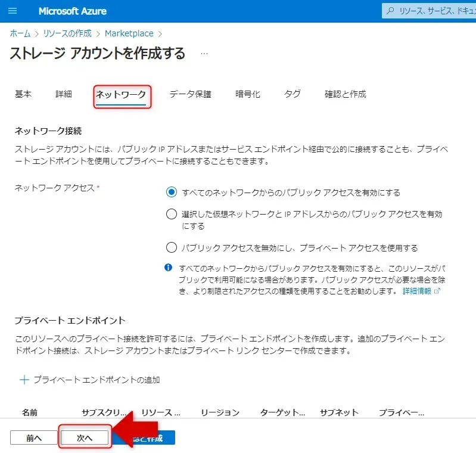This screenshot has height=453, width=476.
Task: Open the 確認と作成 tab
Action: tap(345, 94)
